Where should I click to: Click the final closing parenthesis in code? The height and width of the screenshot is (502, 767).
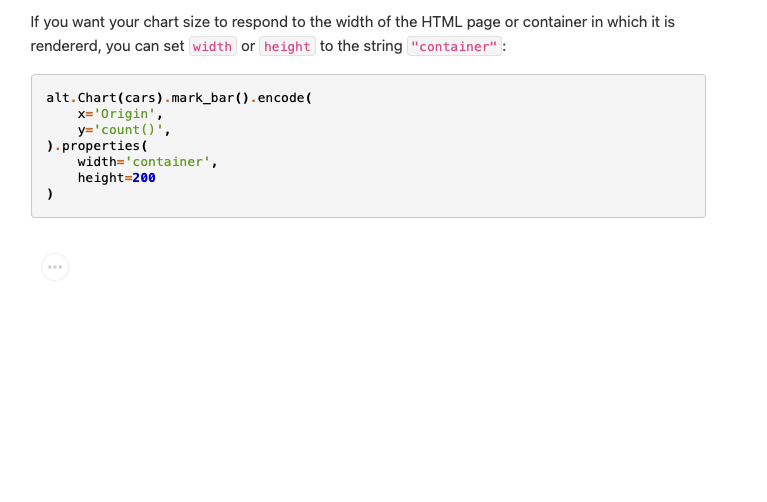coord(50,194)
